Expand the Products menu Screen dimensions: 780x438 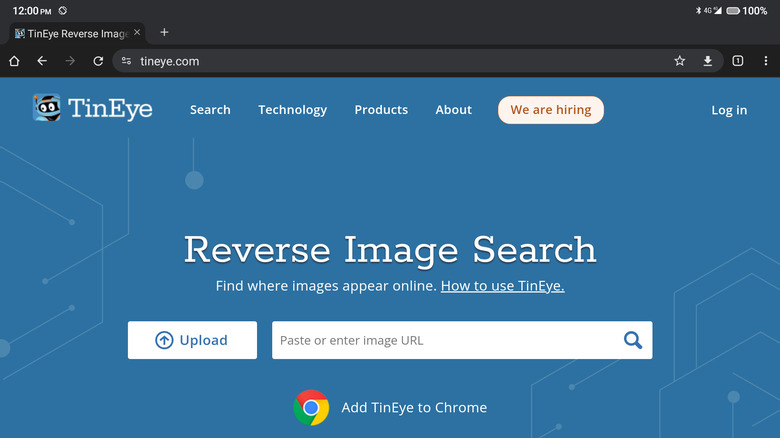(x=381, y=110)
